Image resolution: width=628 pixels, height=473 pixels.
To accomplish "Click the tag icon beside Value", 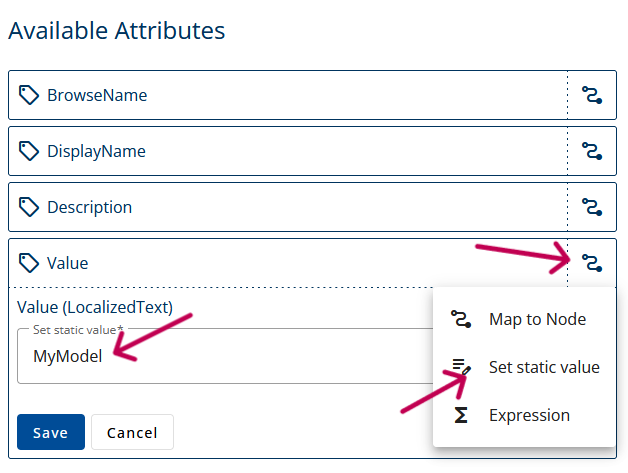I will 29,263.
